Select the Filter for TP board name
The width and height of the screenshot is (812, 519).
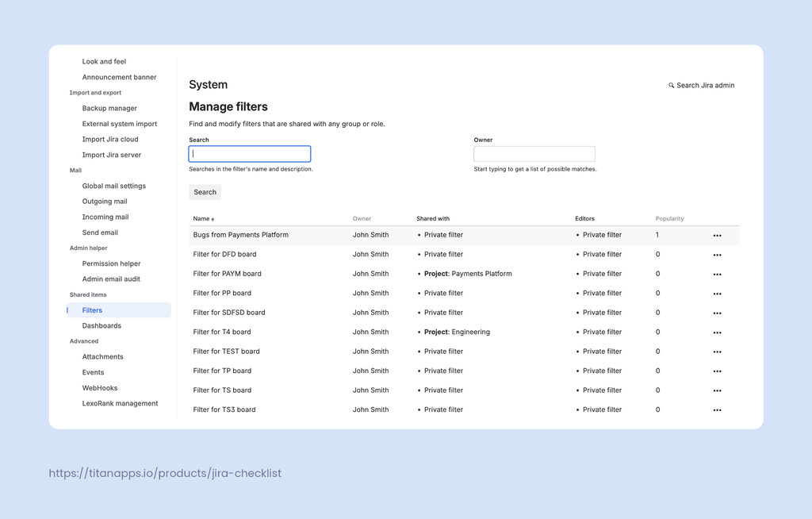(222, 371)
